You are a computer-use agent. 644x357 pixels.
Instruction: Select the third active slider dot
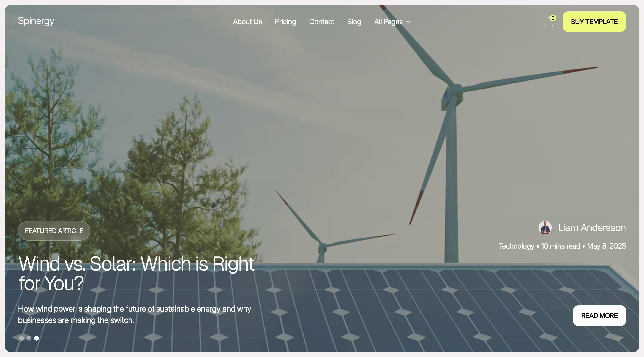(x=37, y=338)
